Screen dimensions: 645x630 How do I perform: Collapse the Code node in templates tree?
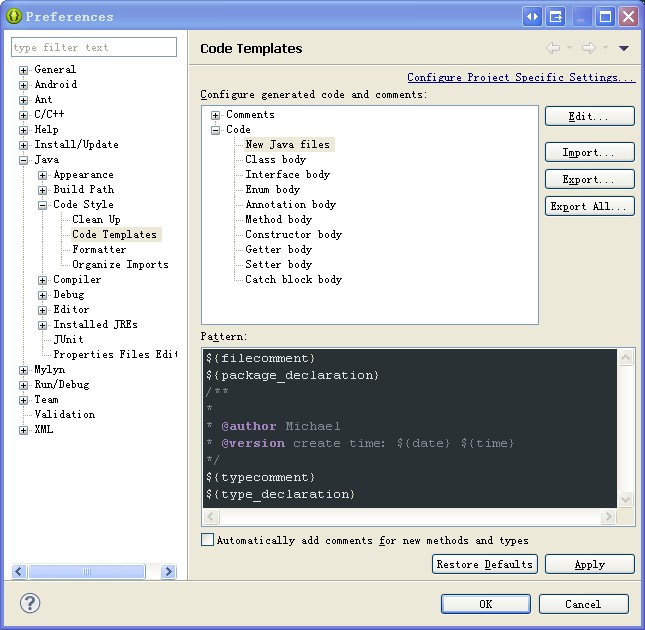pos(216,130)
